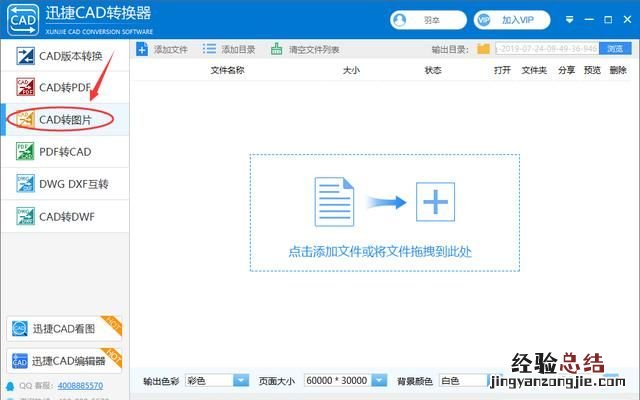Screen dimensions: 640x400
Task: Open the 背景颜色 background color selector
Action: (463, 380)
